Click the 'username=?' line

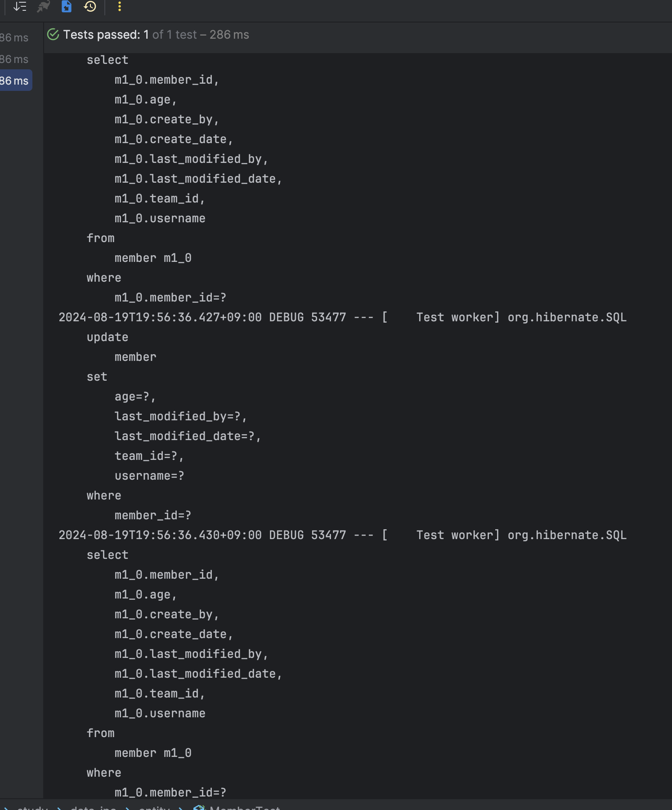pos(149,476)
